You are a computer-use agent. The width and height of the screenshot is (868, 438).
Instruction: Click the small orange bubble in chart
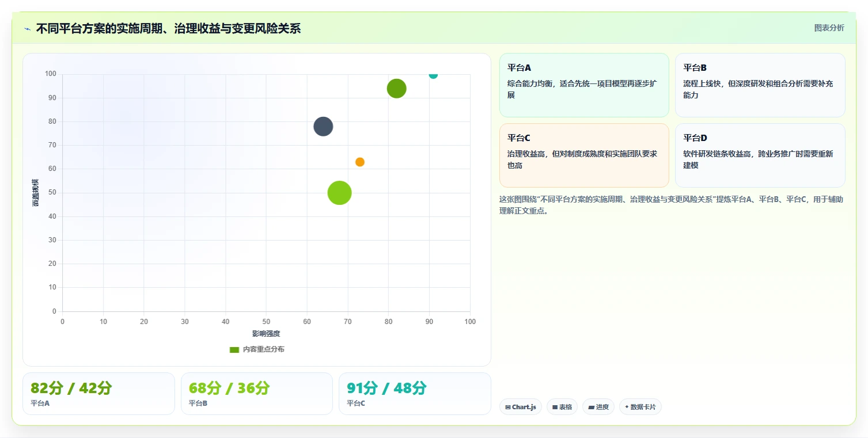tap(360, 162)
